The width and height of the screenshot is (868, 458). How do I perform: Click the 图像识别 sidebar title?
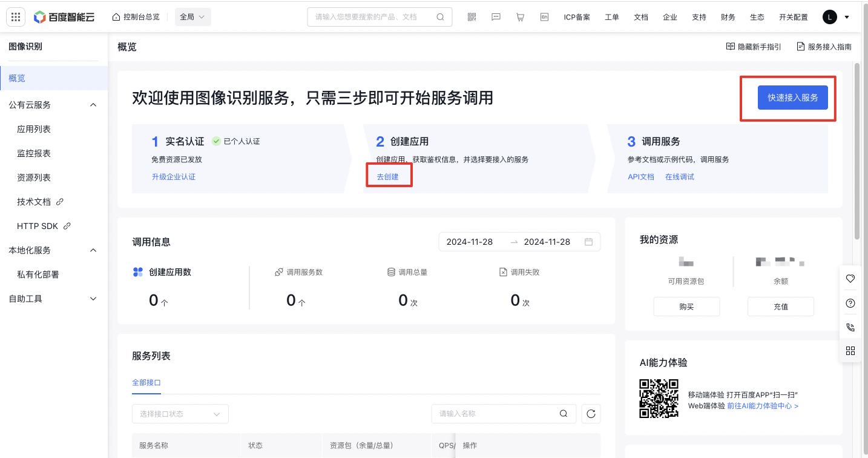pyautogui.click(x=25, y=47)
